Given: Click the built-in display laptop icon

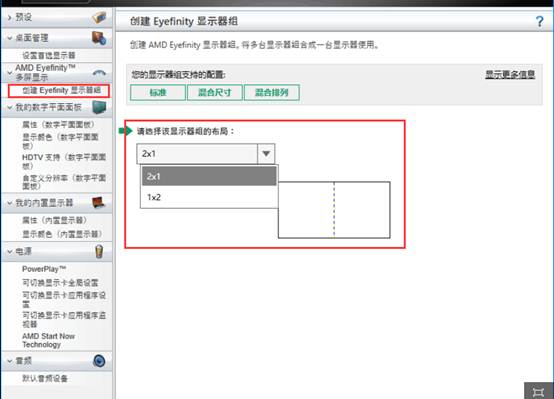Looking at the screenshot, I should [99, 202].
